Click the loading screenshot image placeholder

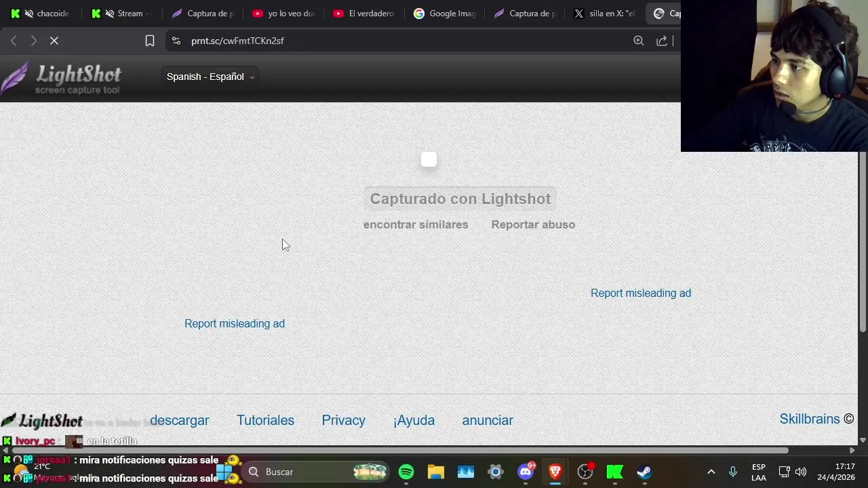429,159
